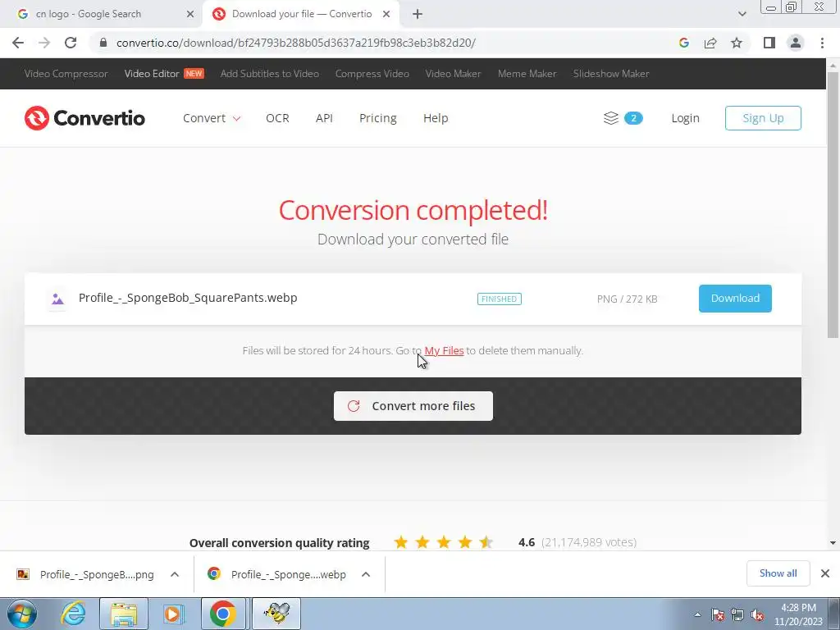
Task: Click the Convertio logo
Action: [84, 118]
